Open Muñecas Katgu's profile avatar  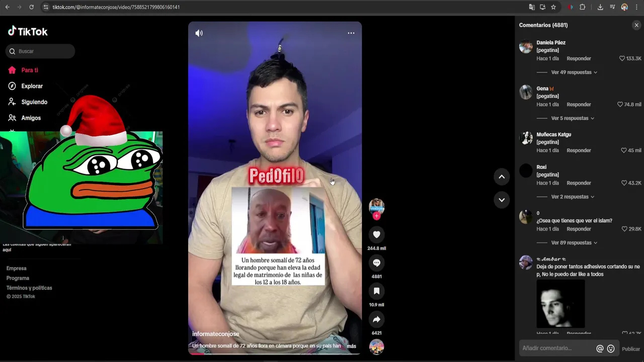[526, 138]
